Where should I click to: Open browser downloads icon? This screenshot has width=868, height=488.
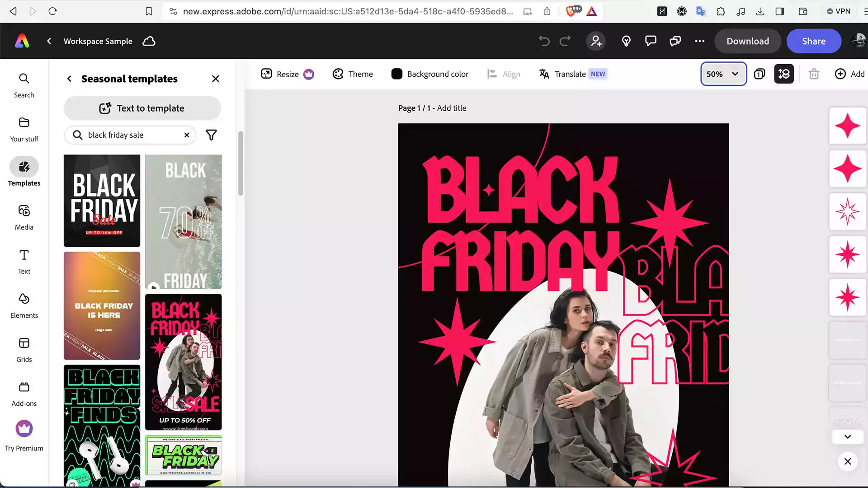click(x=760, y=11)
